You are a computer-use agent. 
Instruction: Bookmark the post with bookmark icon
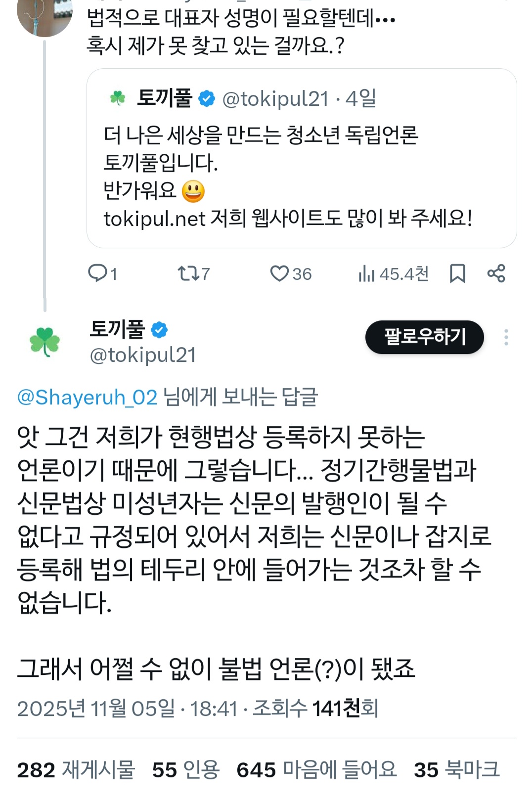[x=457, y=273]
